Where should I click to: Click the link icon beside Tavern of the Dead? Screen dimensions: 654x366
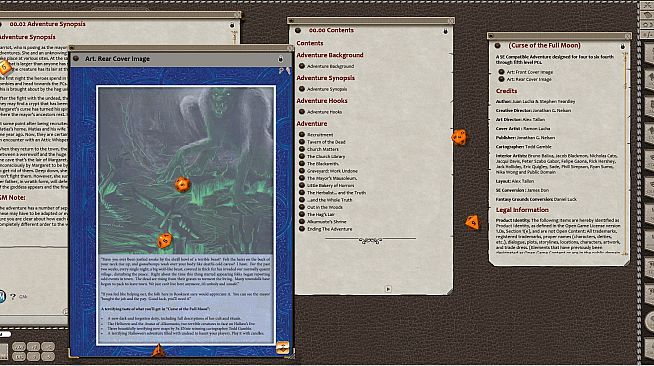point(302,142)
